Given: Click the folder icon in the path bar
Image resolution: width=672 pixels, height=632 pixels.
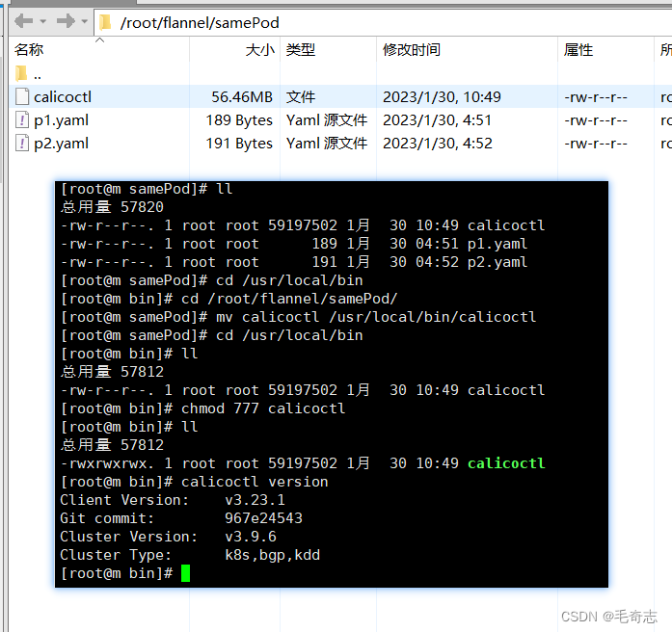Looking at the screenshot, I should (105, 23).
